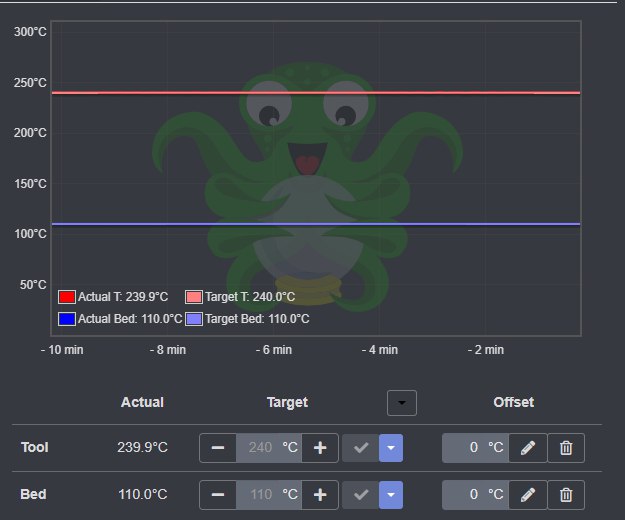Click the '- 10 min' axis label
The width and height of the screenshot is (625, 520).
click(62, 350)
